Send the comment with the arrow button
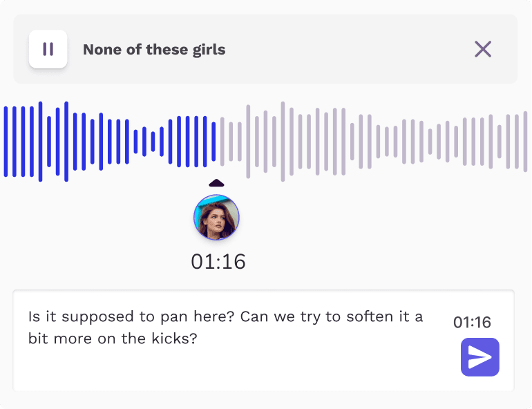532x409 pixels. 479,357
